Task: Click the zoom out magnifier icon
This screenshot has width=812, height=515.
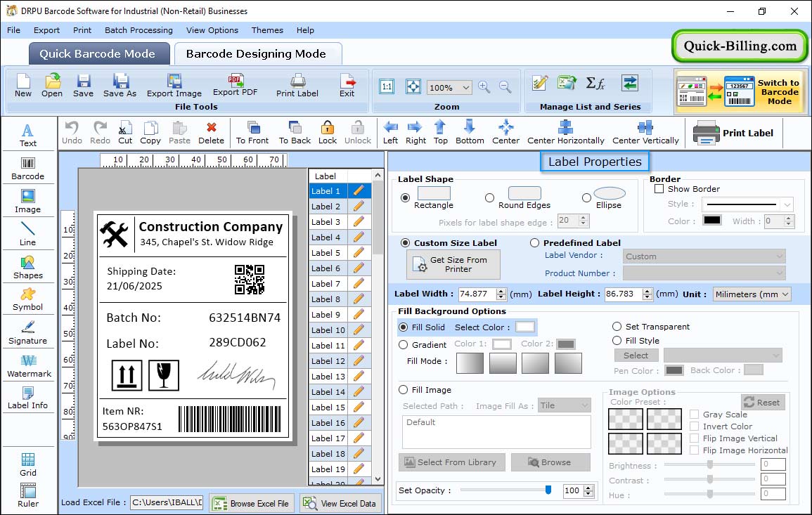Action: (505, 87)
